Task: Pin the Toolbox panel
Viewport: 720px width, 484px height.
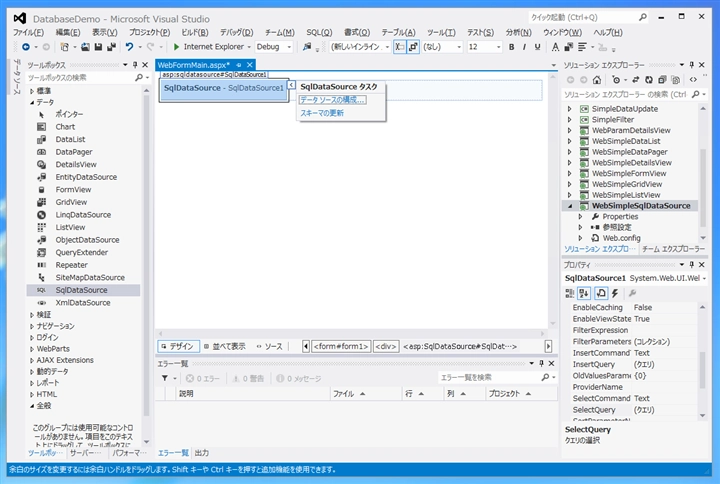Action: 135,65
